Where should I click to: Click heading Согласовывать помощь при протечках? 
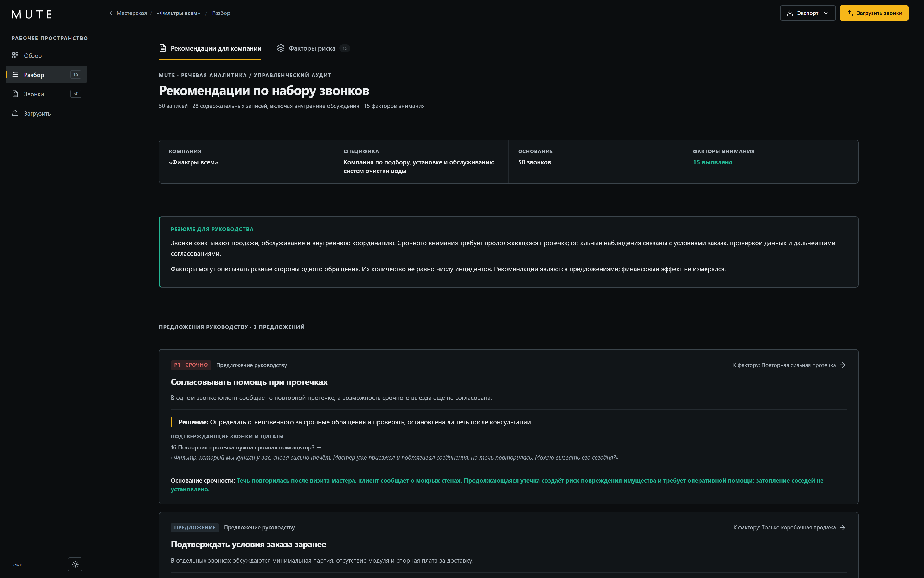tap(249, 382)
